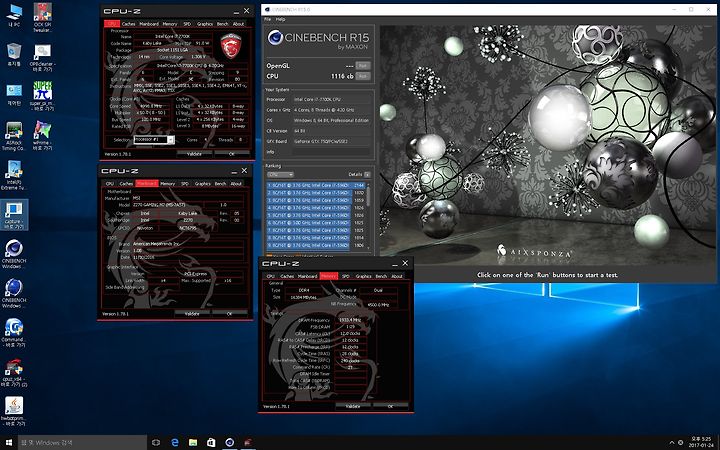Image resolution: width=720 pixels, height=450 pixels.
Task: Click the MSI dragon logo in CPU-Z
Action: 231,45
